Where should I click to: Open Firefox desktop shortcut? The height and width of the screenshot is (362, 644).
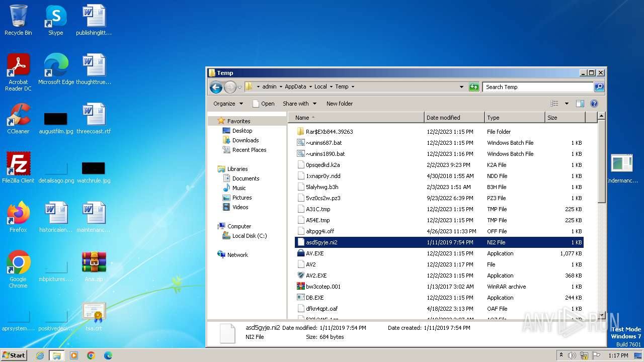pos(18,217)
